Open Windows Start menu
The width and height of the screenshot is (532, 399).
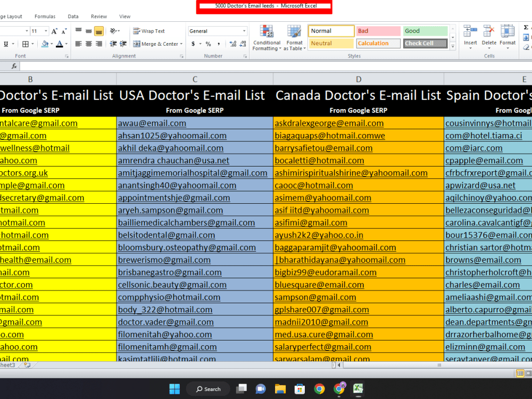[x=174, y=389]
